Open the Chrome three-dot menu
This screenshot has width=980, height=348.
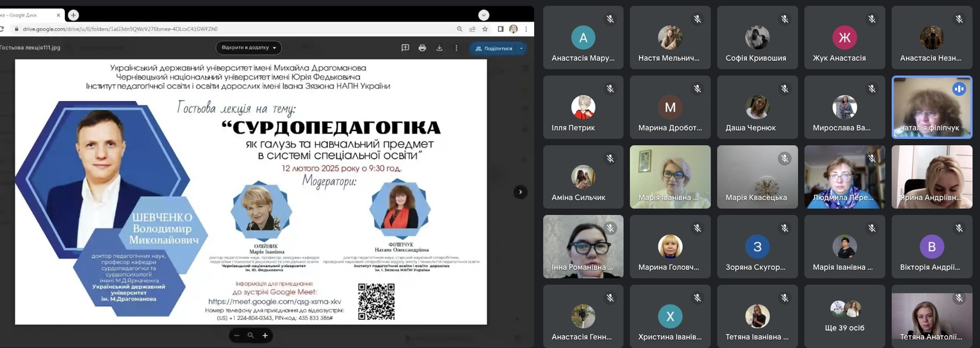[x=526, y=29]
